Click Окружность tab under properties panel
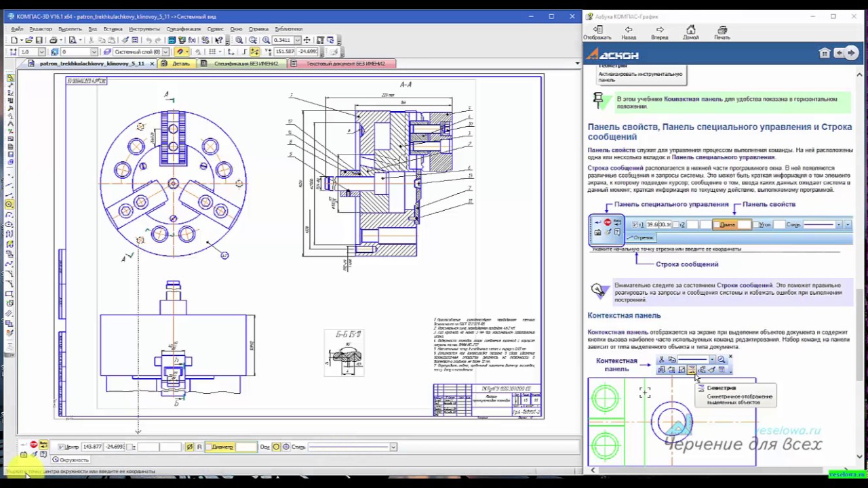The image size is (868, 488). [x=71, y=460]
